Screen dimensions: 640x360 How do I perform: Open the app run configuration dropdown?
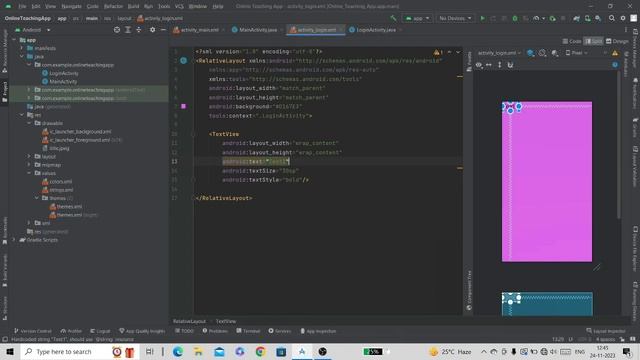coord(417,18)
